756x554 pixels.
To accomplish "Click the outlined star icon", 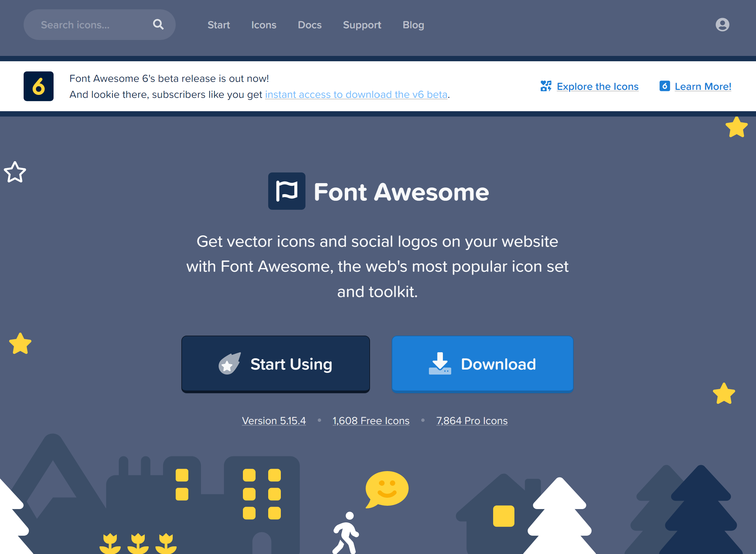I will click(15, 172).
